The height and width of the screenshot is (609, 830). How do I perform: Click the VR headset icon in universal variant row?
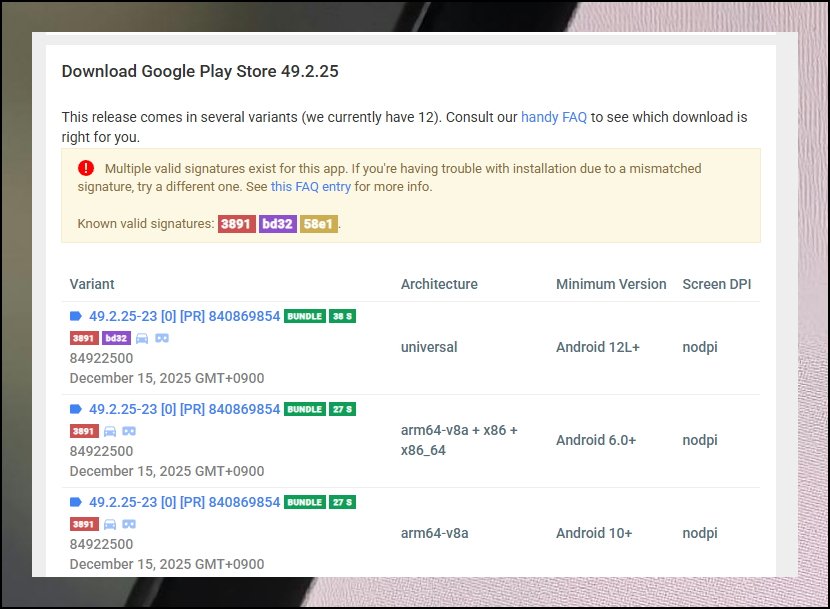point(162,338)
